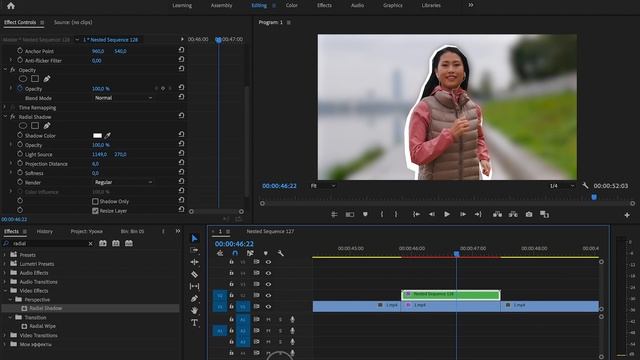Switch to Learning workspace
The image size is (640, 360).
[182, 5]
